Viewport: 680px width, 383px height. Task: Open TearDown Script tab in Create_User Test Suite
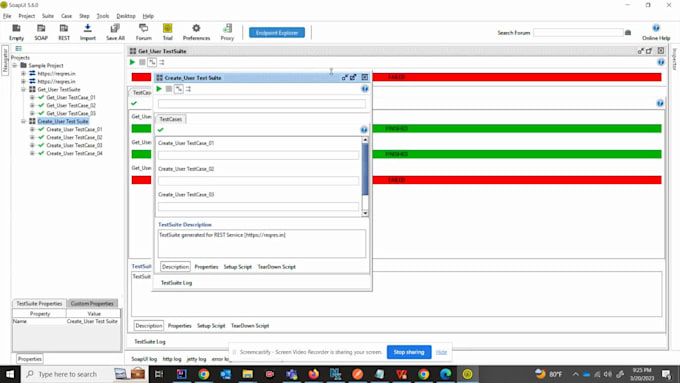point(276,267)
